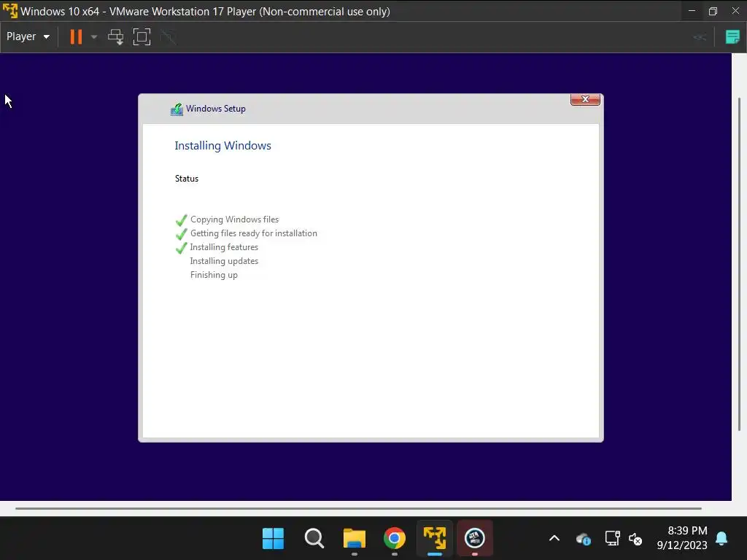The image size is (747, 560).
Task: Click the collapse arrows icon in VMware toolbar
Action: 700,37
